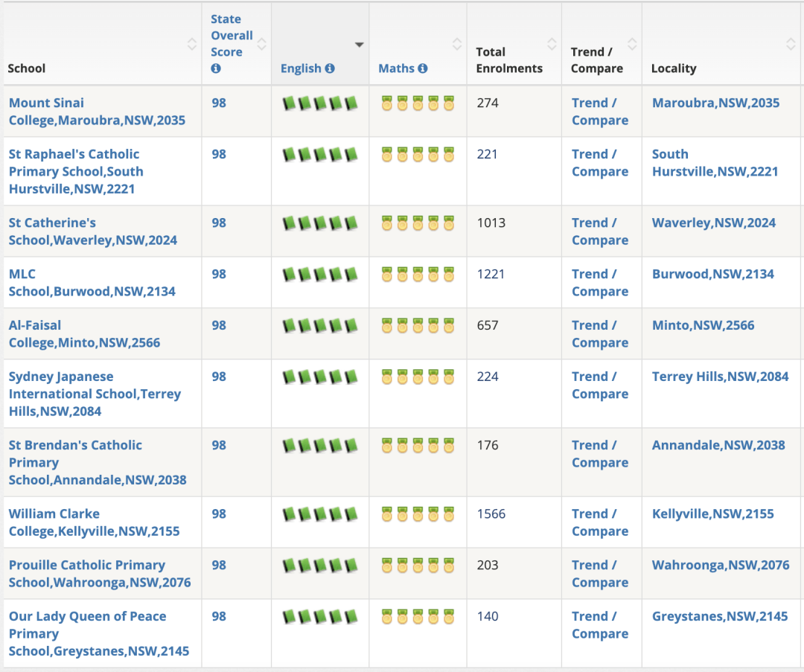Click the English book rating for St Raphael's
This screenshot has width=804, height=672.
pyautogui.click(x=320, y=155)
